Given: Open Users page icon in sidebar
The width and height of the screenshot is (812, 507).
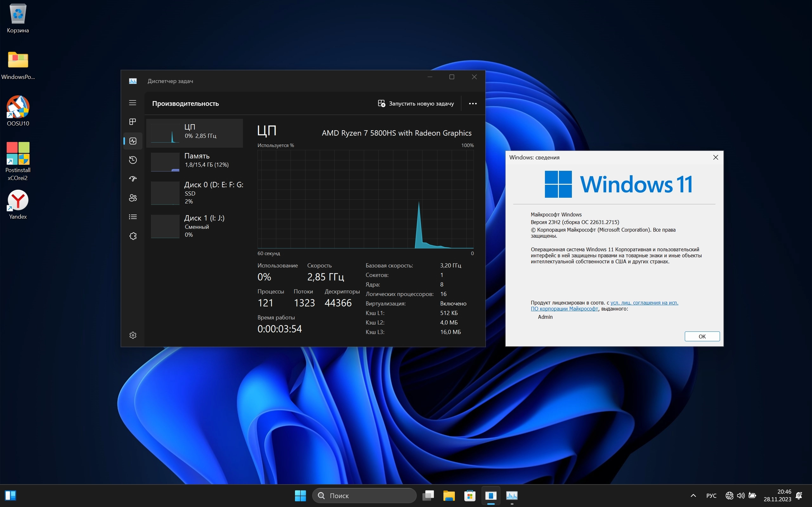Looking at the screenshot, I should tap(133, 198).
